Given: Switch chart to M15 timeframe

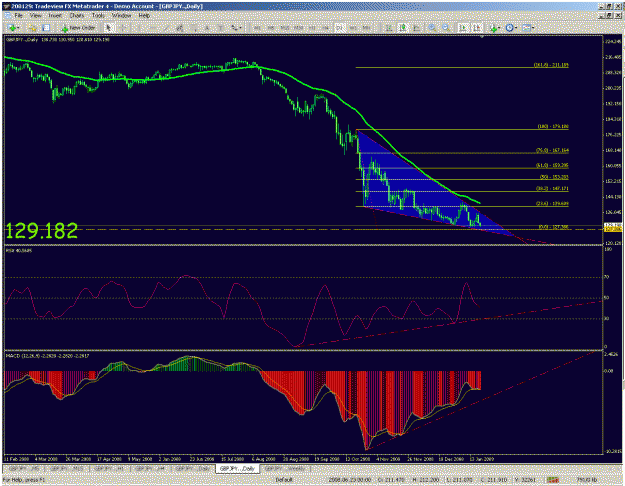Looking at the screenshot, I should (x=285, y=28).
